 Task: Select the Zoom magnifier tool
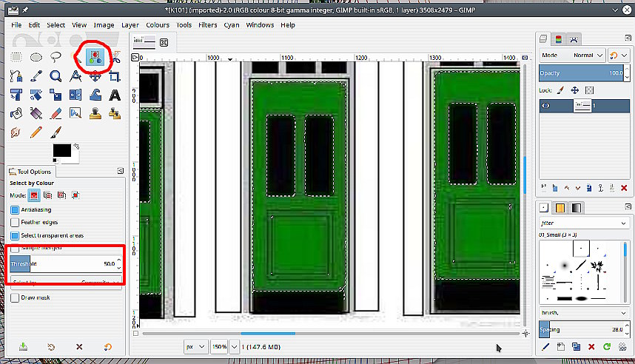[x=56, y=76]
